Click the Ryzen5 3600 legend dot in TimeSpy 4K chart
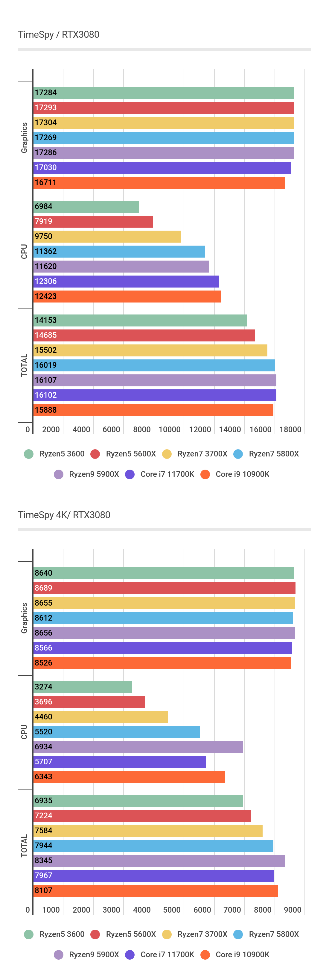The height and width of the screenshot is (980, 329). (29, 934)
